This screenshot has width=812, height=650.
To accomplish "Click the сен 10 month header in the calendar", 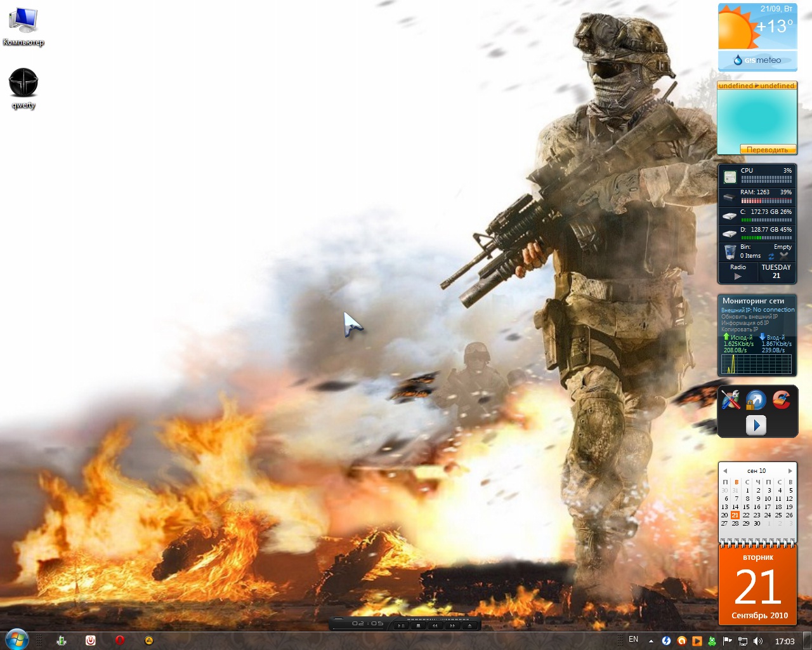I will click(757, 471).
